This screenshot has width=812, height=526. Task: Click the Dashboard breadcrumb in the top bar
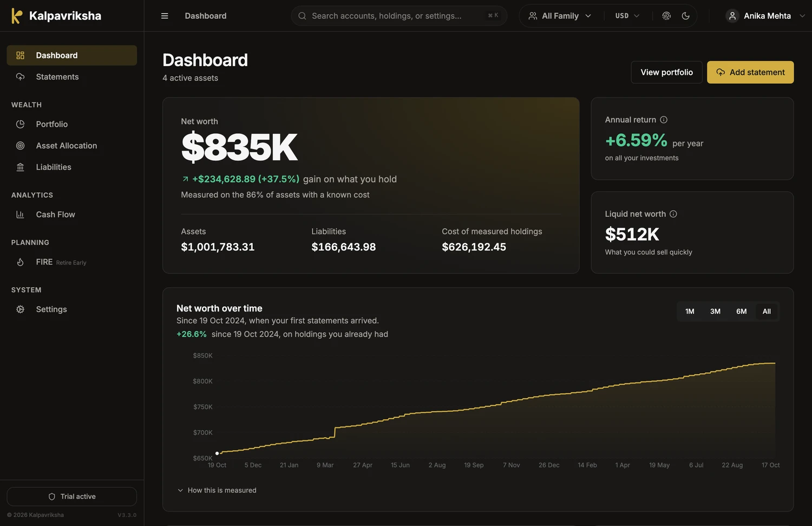(x=206, y=16)
